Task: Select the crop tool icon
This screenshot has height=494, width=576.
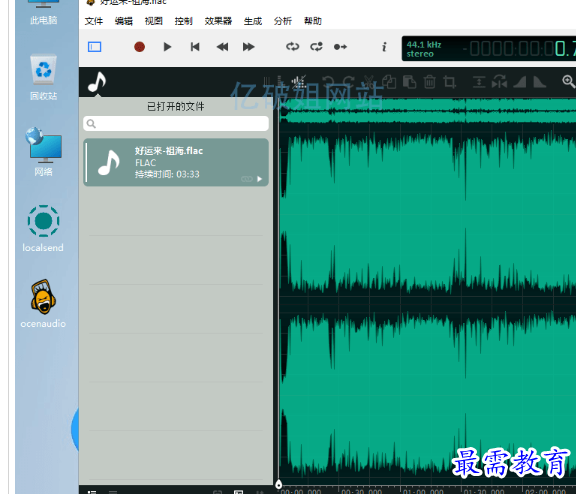Action: tap(450, 82)
